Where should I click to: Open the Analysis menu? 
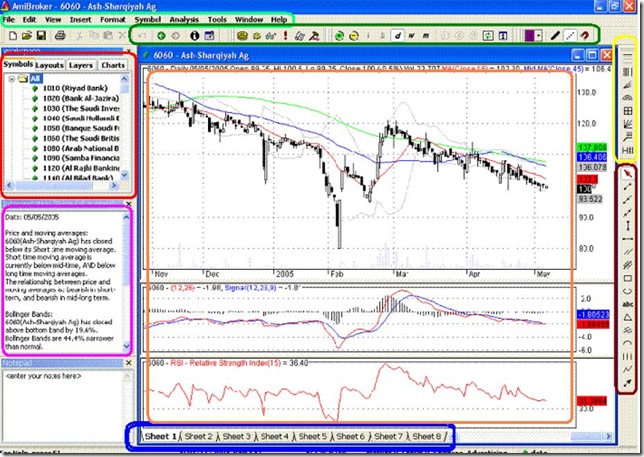184,19
